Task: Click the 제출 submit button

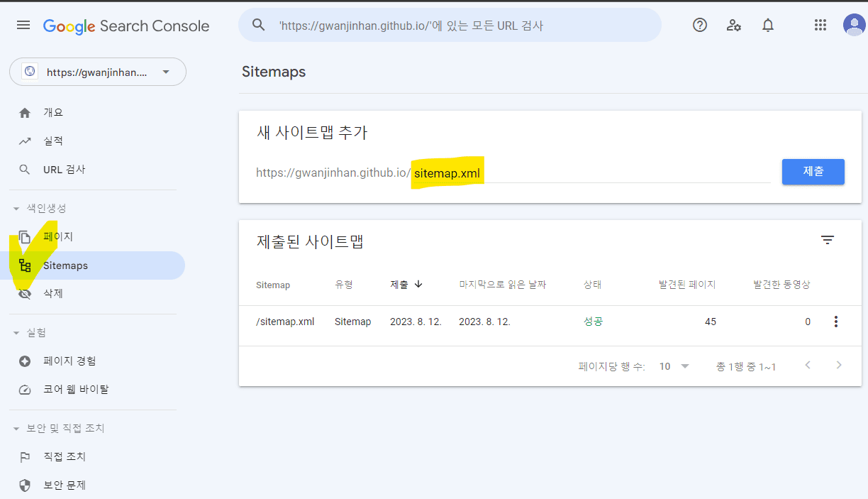Action: (813, 172)
